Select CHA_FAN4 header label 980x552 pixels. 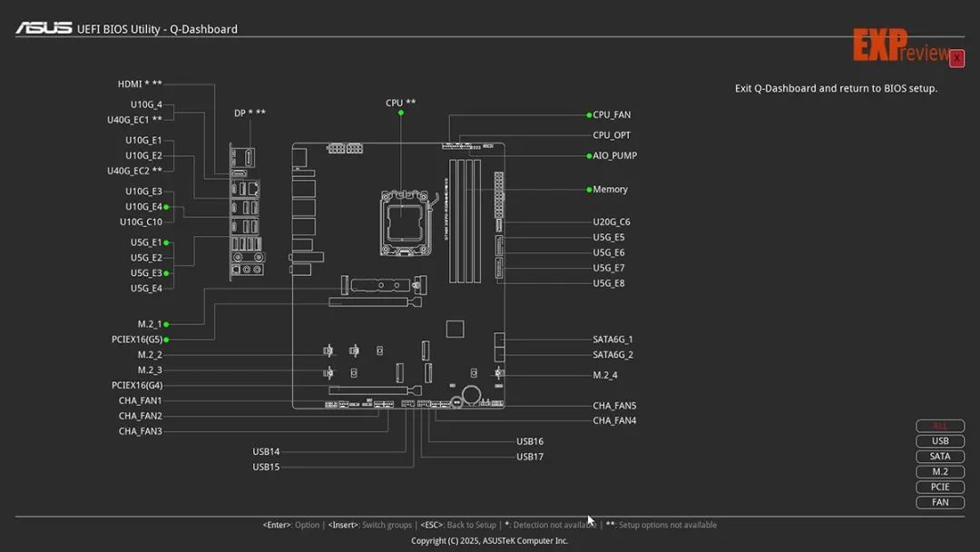[x=614, y=420]
